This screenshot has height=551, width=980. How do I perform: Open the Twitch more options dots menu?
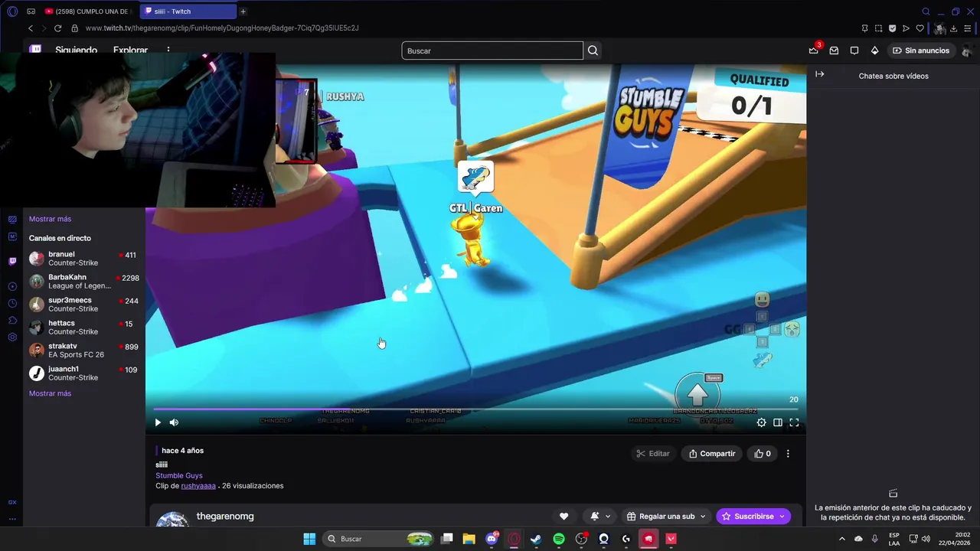(168, 51)
